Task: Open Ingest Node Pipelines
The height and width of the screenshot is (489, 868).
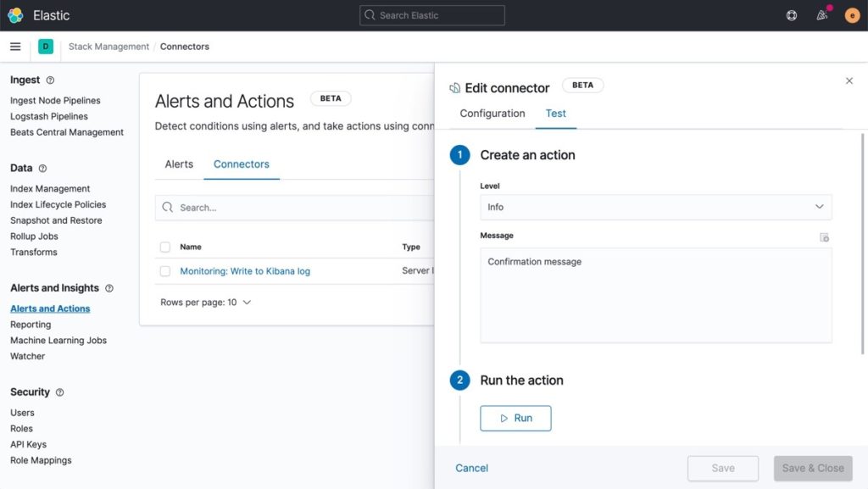Action: pos(55,101)
